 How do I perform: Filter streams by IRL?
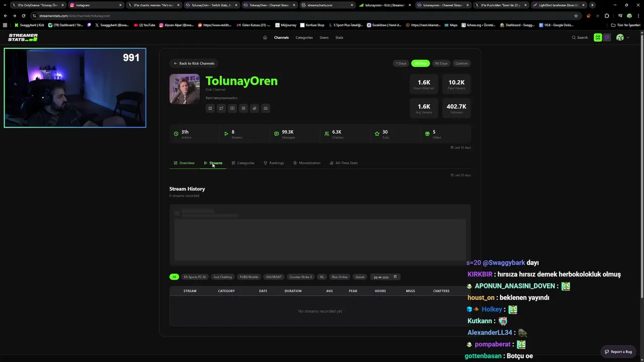(322, 277)
